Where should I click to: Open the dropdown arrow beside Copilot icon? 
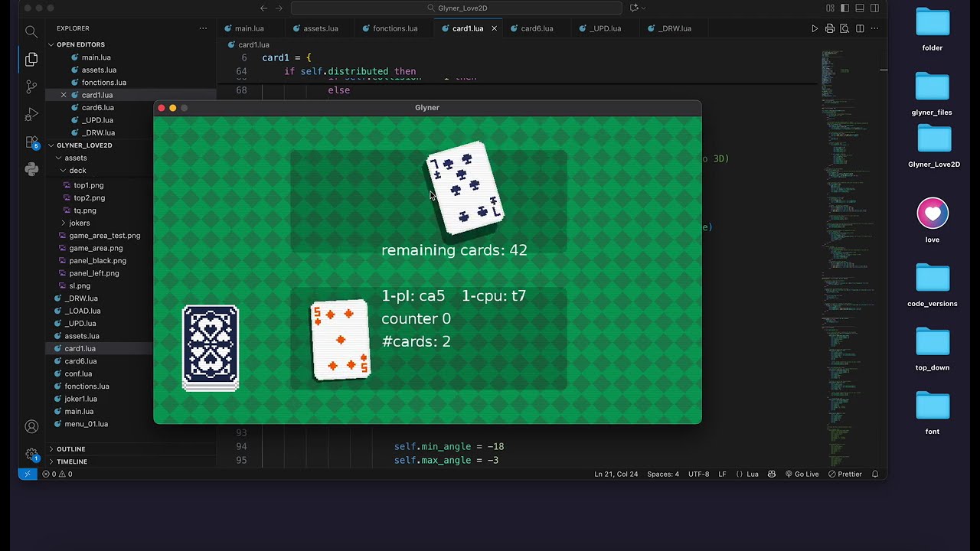(x=643, y=8)
